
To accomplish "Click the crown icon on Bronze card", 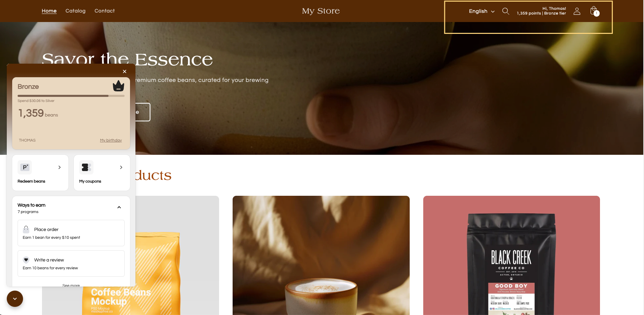I will click(x=119, y=86).
